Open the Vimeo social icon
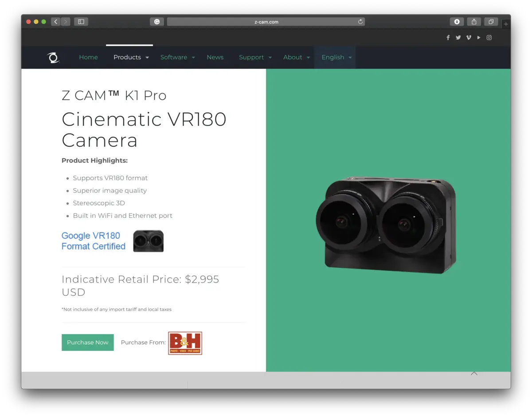This screenshot has height=417, width=532. pos(469,38)
